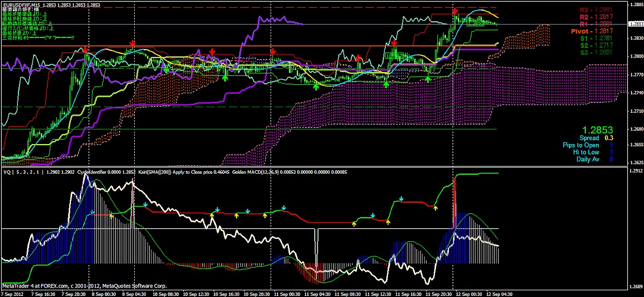Select the Daily Av label
Screen dimensions: 644x297
tap(588, 159)
